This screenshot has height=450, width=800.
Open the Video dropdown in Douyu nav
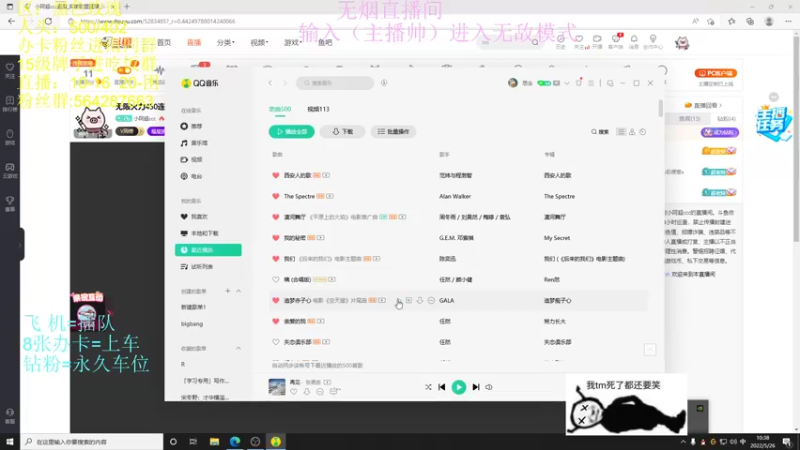(259, 43)
